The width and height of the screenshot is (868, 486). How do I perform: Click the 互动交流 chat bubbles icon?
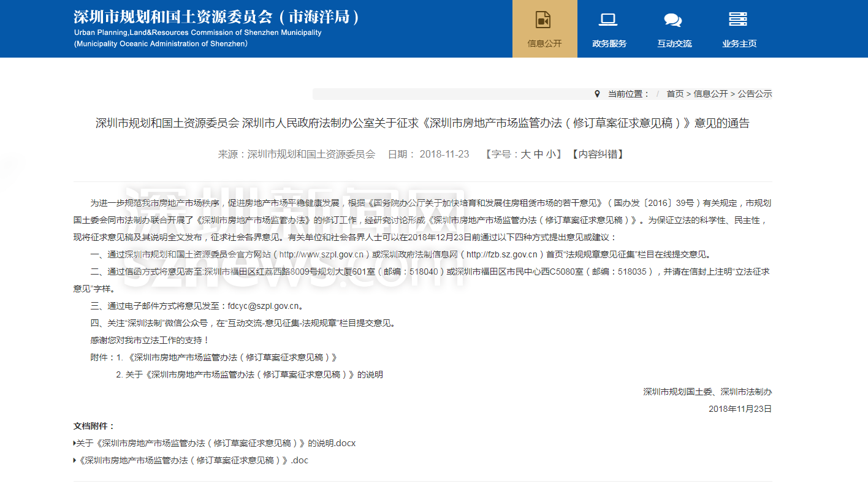tap(673, 20)
